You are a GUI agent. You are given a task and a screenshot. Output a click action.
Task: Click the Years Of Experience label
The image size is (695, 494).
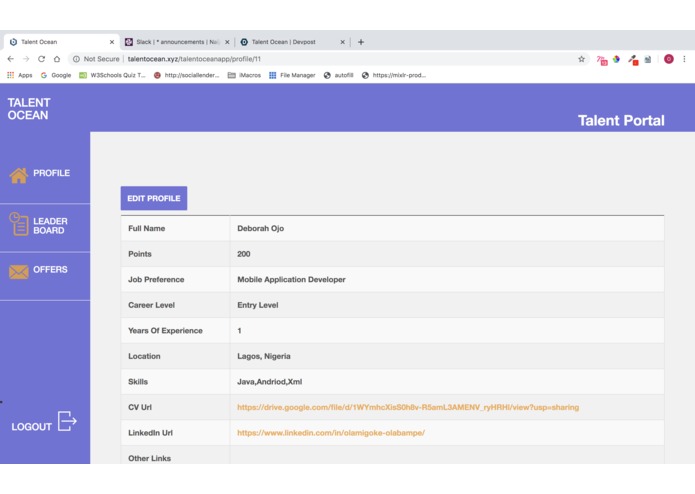165,331
